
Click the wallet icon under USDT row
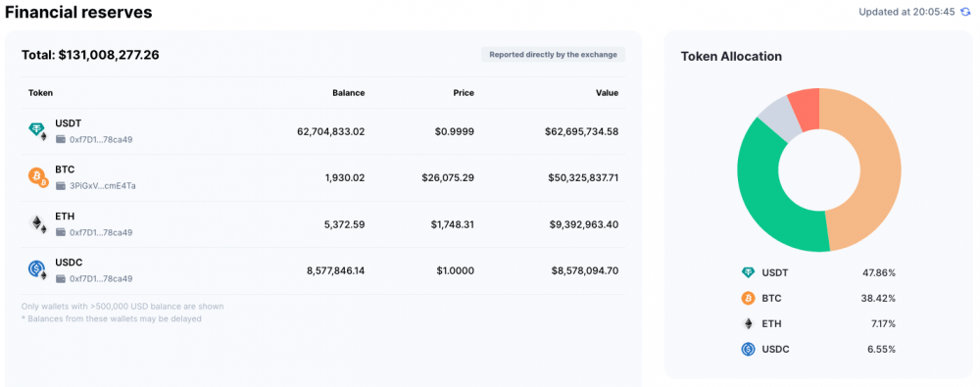(61, 139)
